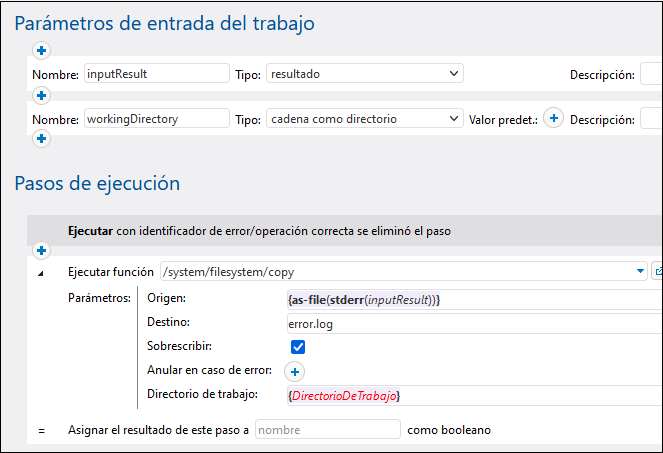Click the Origen parameter expression field
Screen dimensions: 663x453
[472, 299]
